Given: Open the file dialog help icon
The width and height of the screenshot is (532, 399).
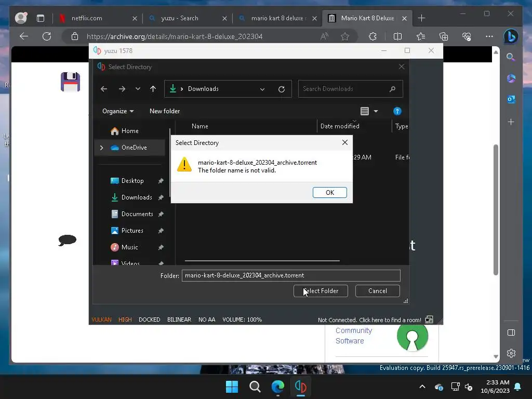Looking at the screenshot, I should click(397, 111).
